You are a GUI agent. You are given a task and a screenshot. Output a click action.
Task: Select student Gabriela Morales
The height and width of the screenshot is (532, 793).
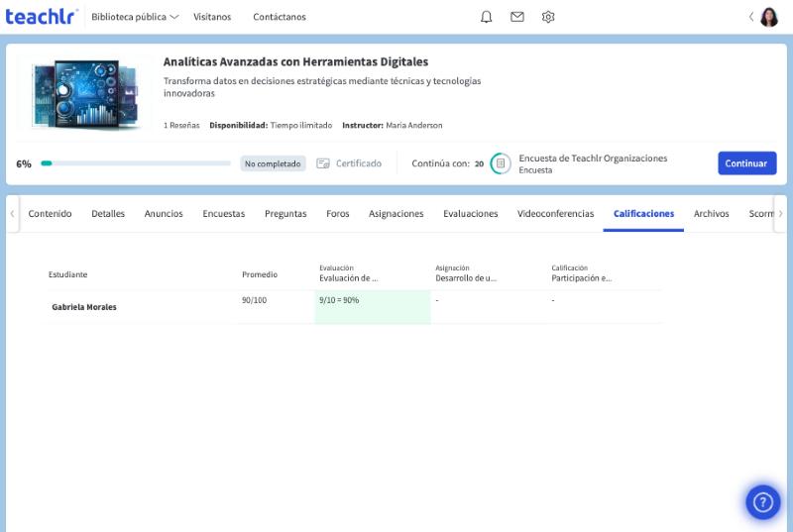pyautogui.click(x=84, y=307)
